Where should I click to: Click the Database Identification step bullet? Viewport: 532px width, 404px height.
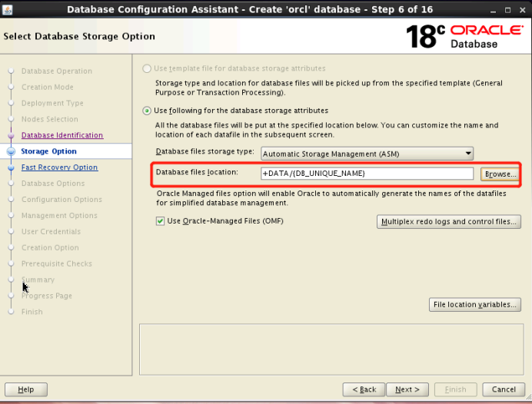pos(11,136)
